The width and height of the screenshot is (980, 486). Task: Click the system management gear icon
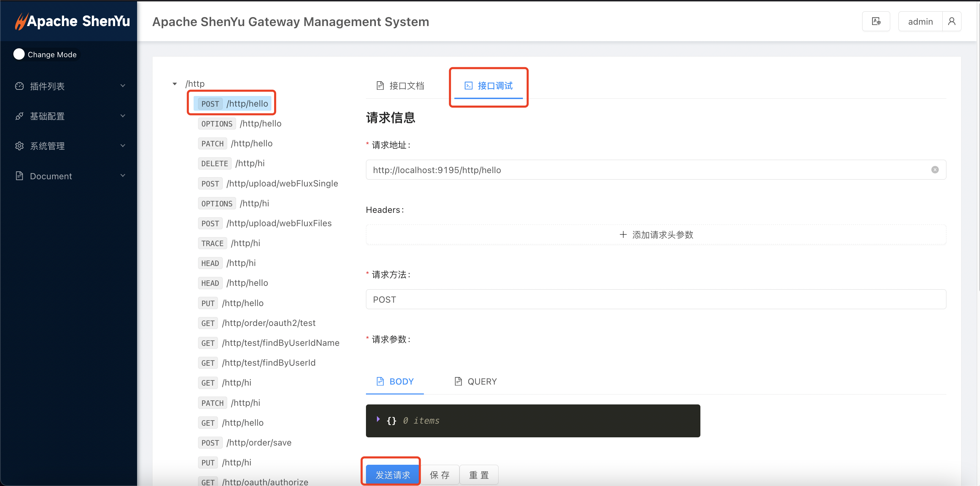coord(19,146)
